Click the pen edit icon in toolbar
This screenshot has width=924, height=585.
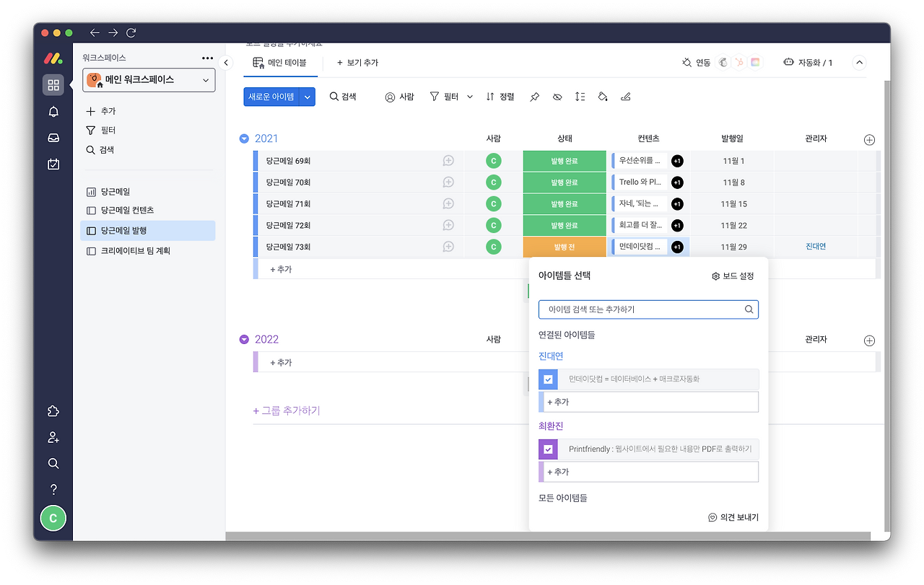(626, 97)
